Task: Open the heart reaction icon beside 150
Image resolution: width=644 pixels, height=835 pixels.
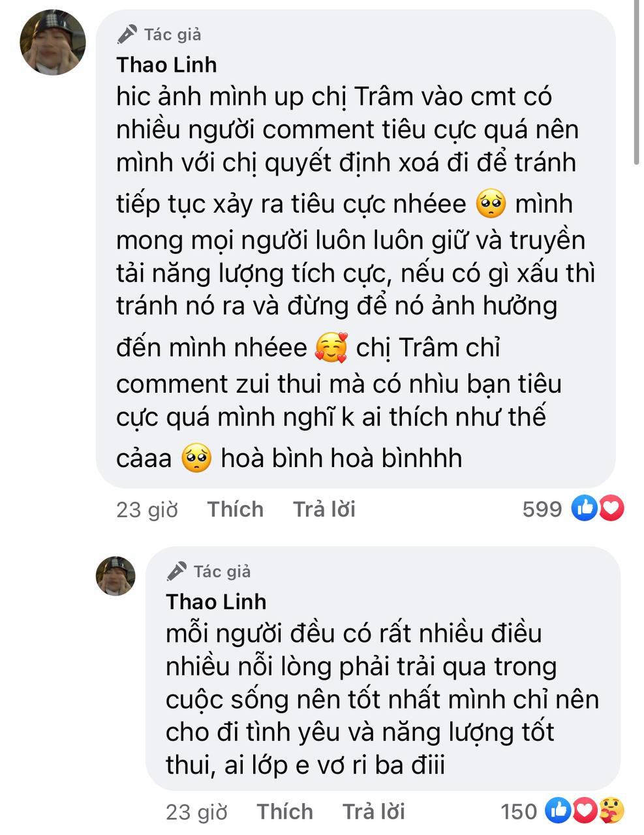Action: point(585,811)
